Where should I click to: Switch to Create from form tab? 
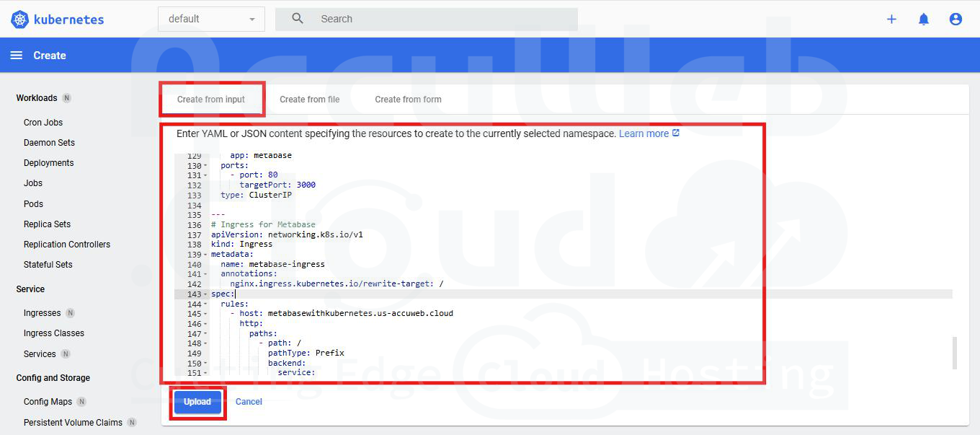tap(408, 100)
